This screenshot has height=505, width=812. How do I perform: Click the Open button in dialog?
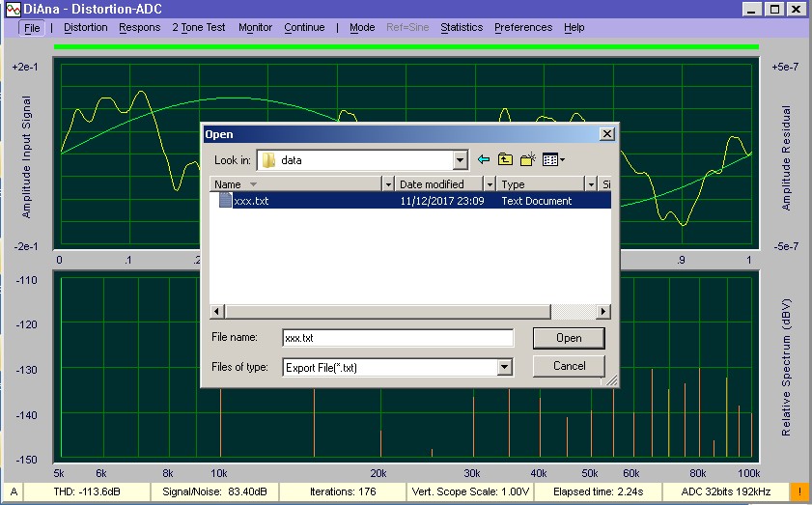click(x=569, y=338)
